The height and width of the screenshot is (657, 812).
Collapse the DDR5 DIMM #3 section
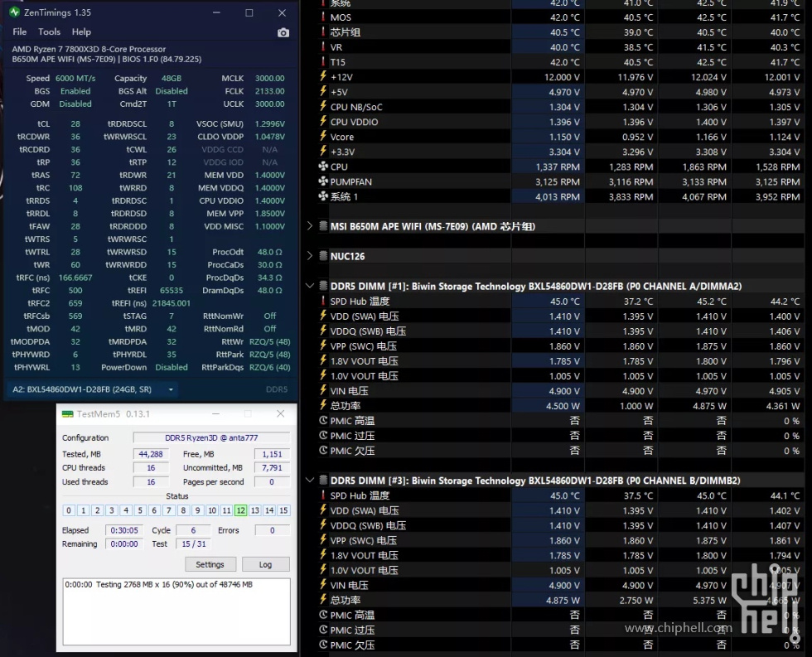[310, 480]
